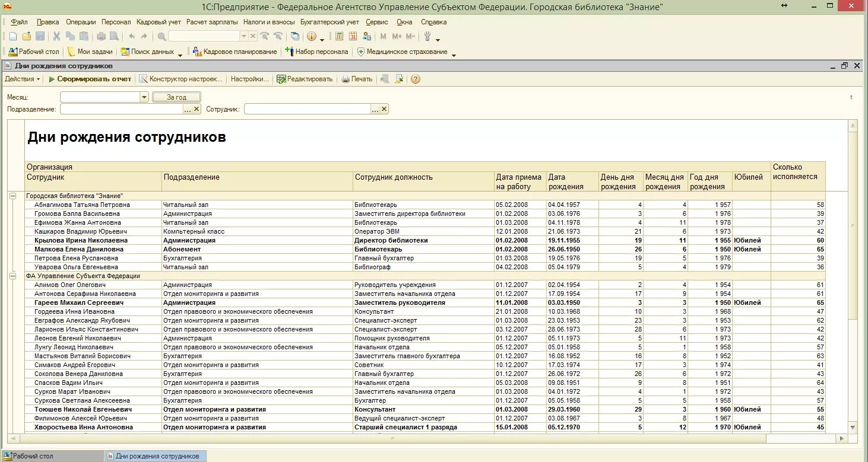Screen dimensions: 868x462
Task: Click in the Подразделение input field
Action: [x=122, y=109]
